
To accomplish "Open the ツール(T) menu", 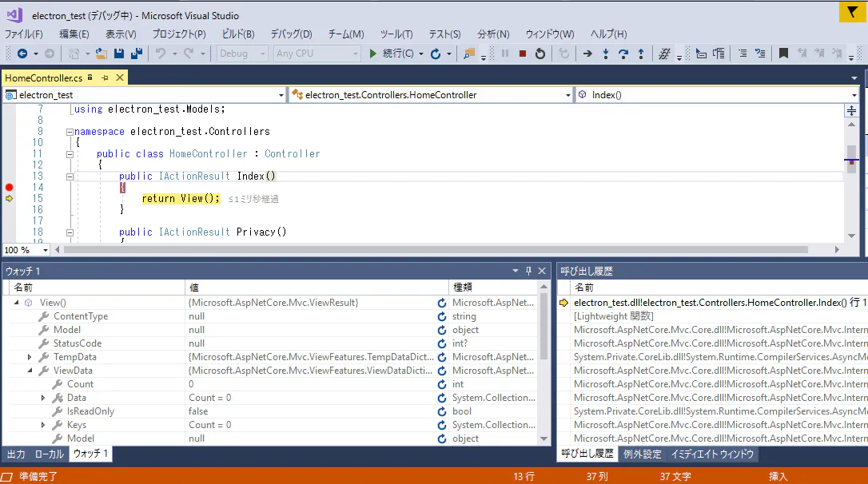I will pos(396,34).
